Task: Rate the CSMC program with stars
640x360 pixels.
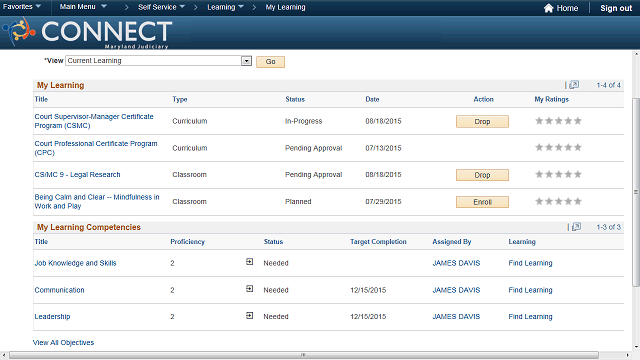Action: point(558,121)
